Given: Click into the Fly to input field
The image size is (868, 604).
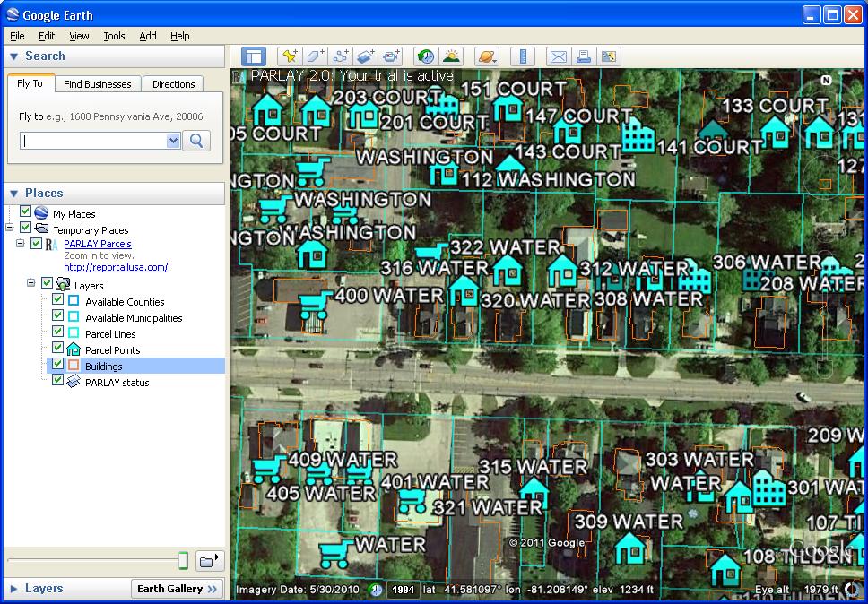Looking at the screenshot, I should (x=93, y=141).
